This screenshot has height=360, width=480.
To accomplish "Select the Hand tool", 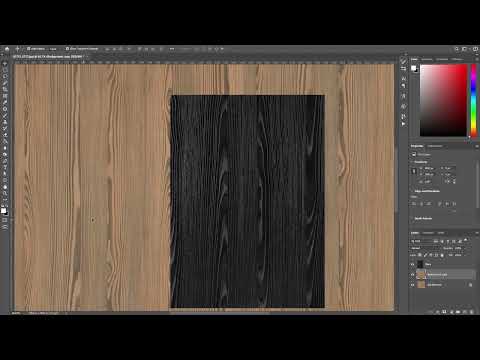I will (x=5, y=187).
